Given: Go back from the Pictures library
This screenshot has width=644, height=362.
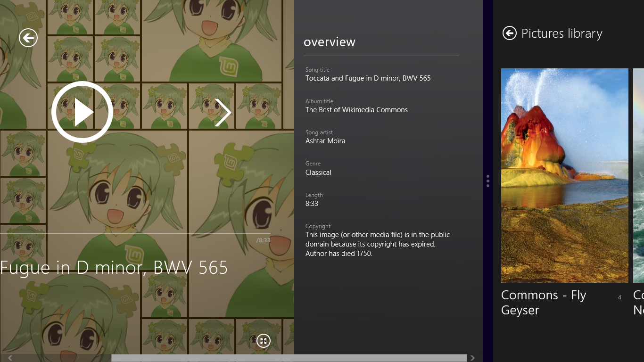Looking at the screenshot, I should pyautogui.click(x=510, y=33).
